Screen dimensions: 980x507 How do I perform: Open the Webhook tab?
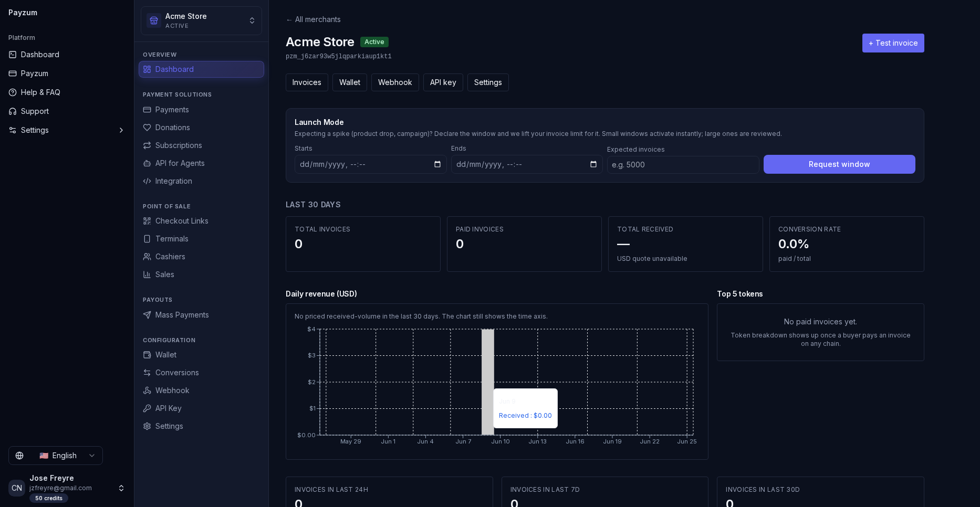[x=395, y=82]
